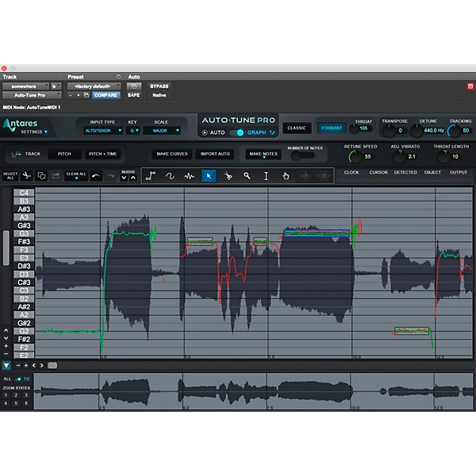Screen dimensions: 476x476
Task: Select the Hand scroll tool
Action: click(286, 176)
